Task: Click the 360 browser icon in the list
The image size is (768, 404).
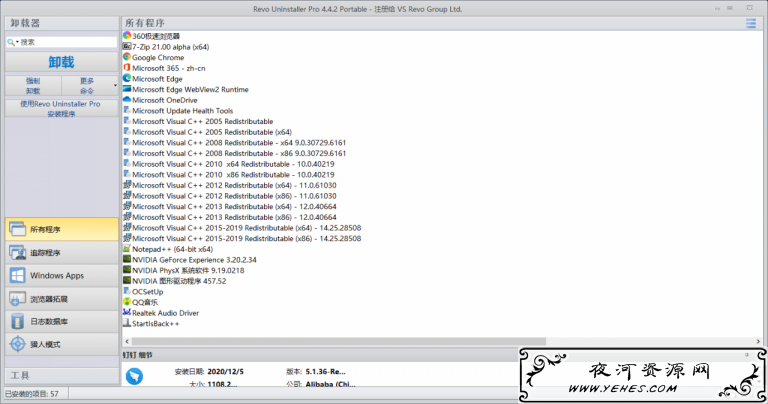Action: tap(127, 36)
